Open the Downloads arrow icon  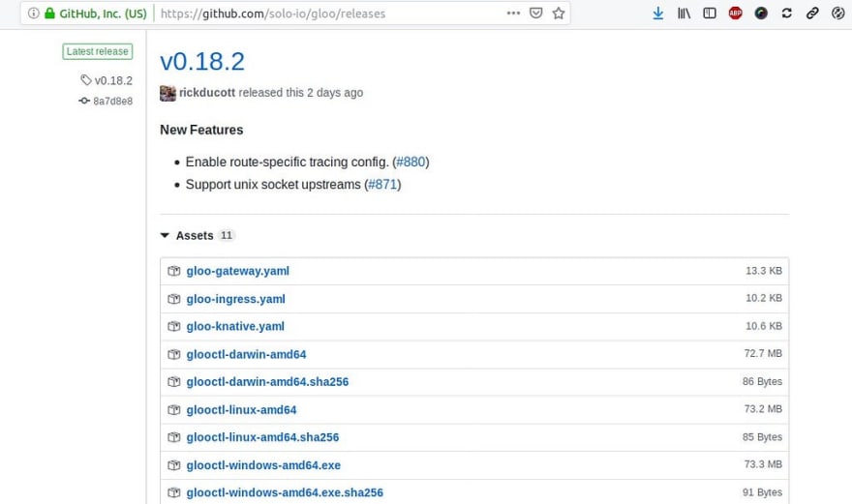coord(658,13)
